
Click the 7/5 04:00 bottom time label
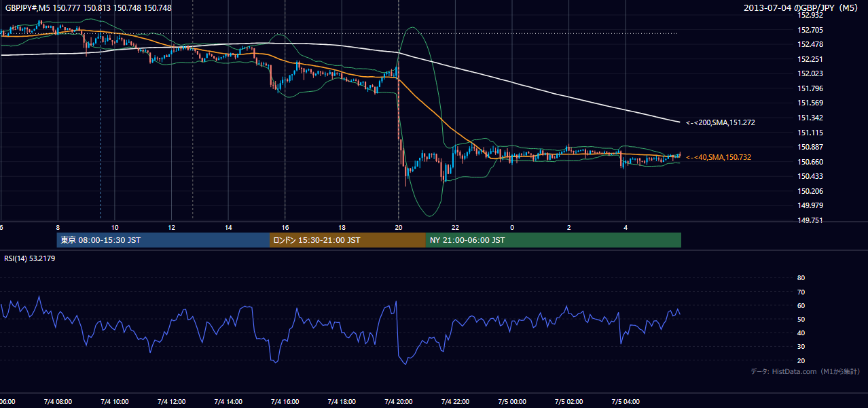point(626,402)
